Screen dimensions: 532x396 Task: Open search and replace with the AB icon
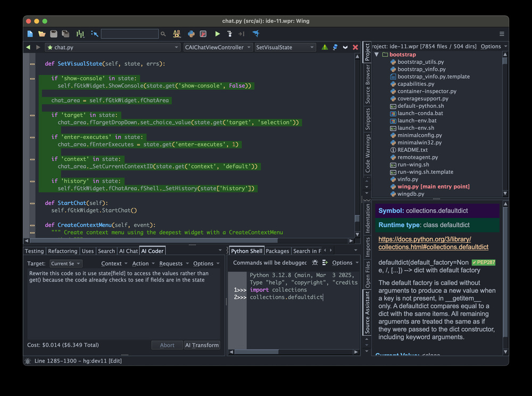click(x=177, y=34)
